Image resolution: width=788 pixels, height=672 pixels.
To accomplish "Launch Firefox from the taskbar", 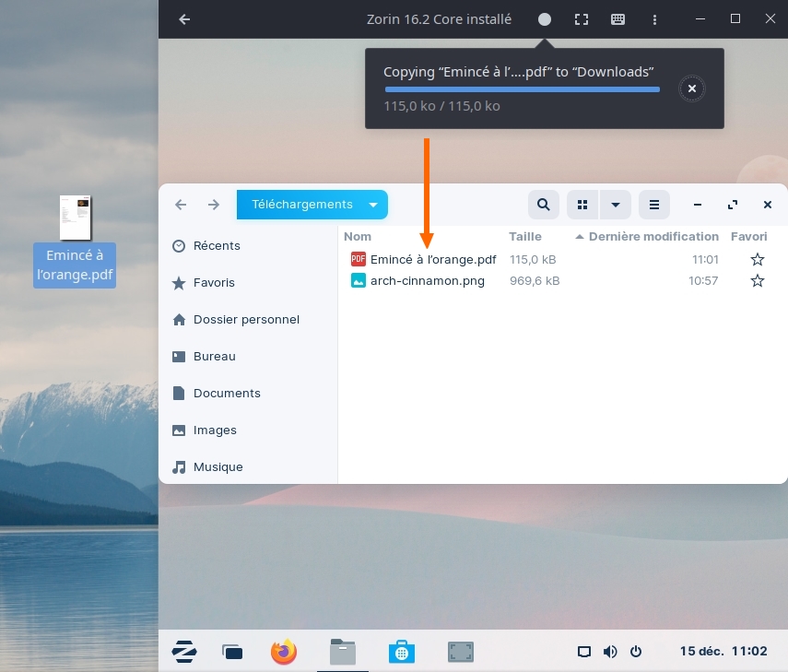I will click(284, 652).
